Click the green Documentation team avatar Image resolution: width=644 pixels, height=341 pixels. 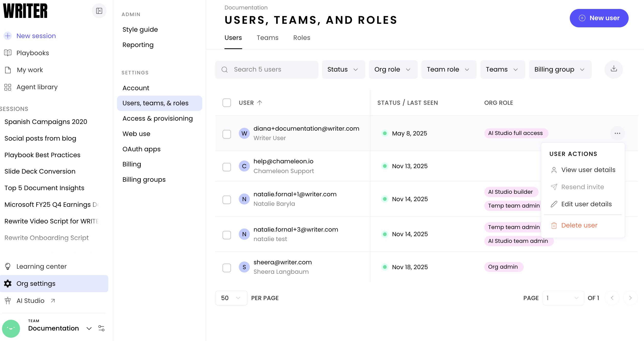[11, 328]
